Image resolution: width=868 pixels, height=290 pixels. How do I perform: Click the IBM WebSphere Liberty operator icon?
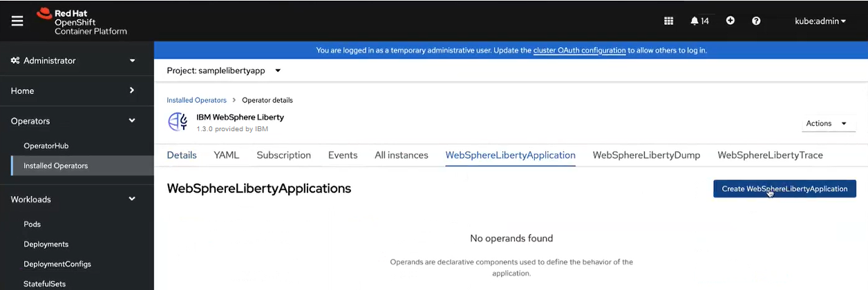(178, 122)
